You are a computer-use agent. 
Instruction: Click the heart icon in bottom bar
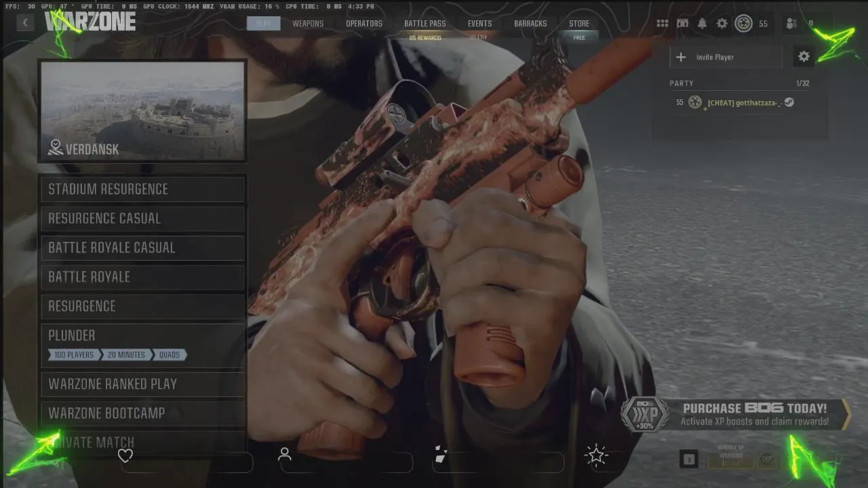pyautogui.click(x=125, y=455)
